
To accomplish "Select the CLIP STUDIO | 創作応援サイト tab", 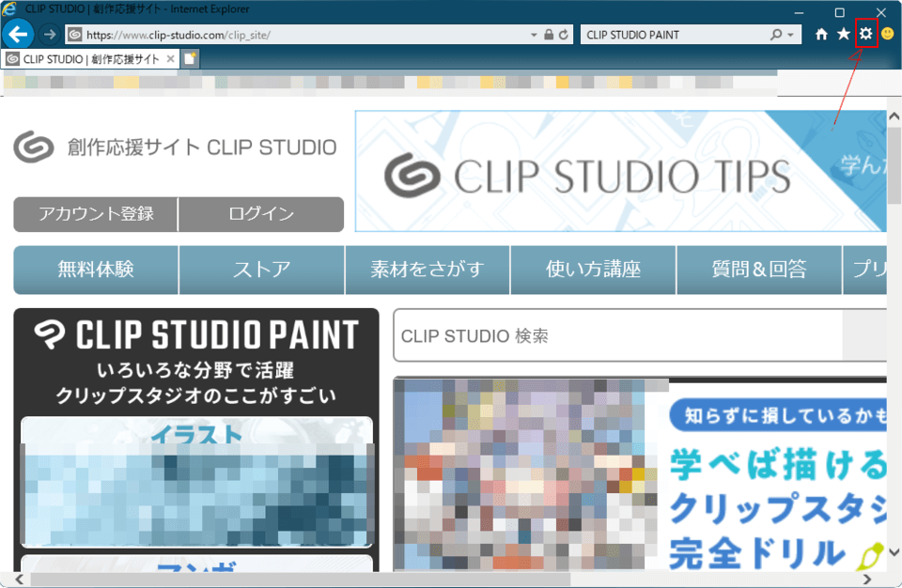I will pyautogui.click(x=90, y=58).
